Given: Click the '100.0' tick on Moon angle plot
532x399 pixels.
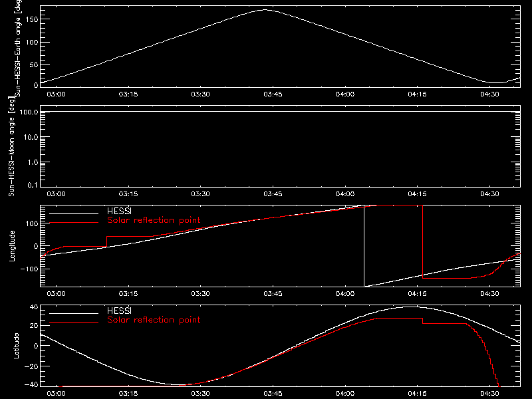Looking at the screenshot, I should tap(29, 112).
